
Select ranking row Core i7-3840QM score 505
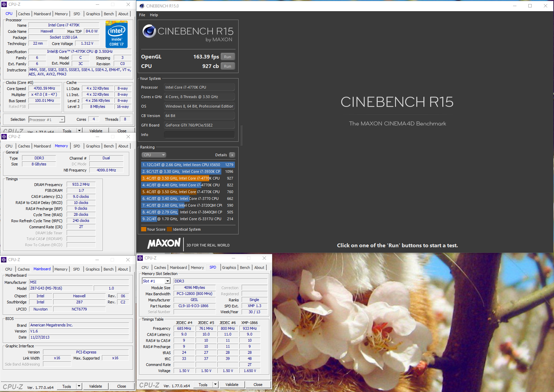pyautogui.click(x=188, y=212)
